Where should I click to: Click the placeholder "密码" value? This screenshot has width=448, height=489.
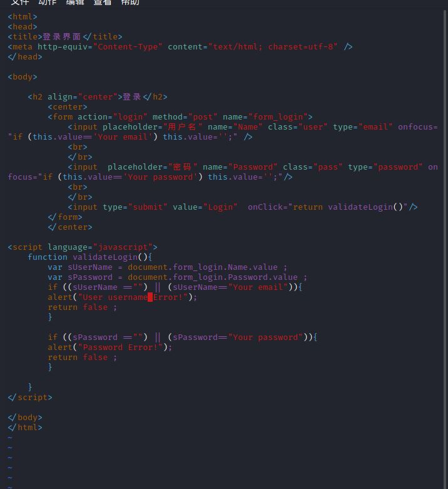183,167
